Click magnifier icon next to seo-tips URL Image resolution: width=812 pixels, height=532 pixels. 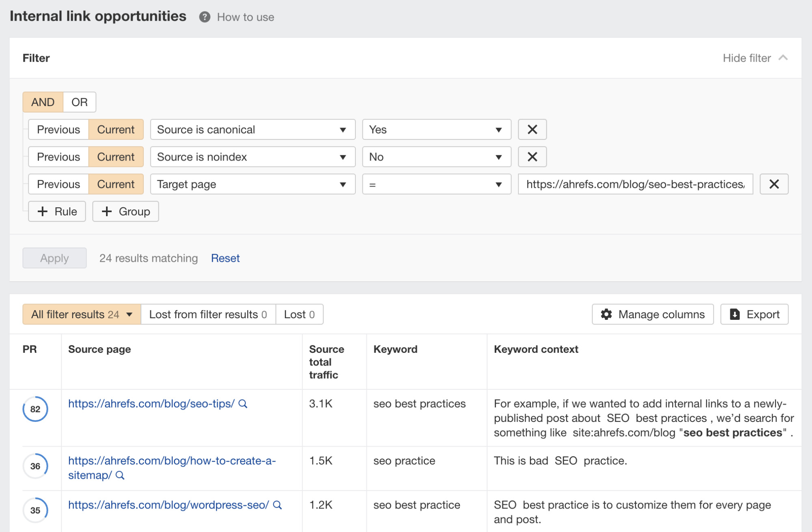243,404
